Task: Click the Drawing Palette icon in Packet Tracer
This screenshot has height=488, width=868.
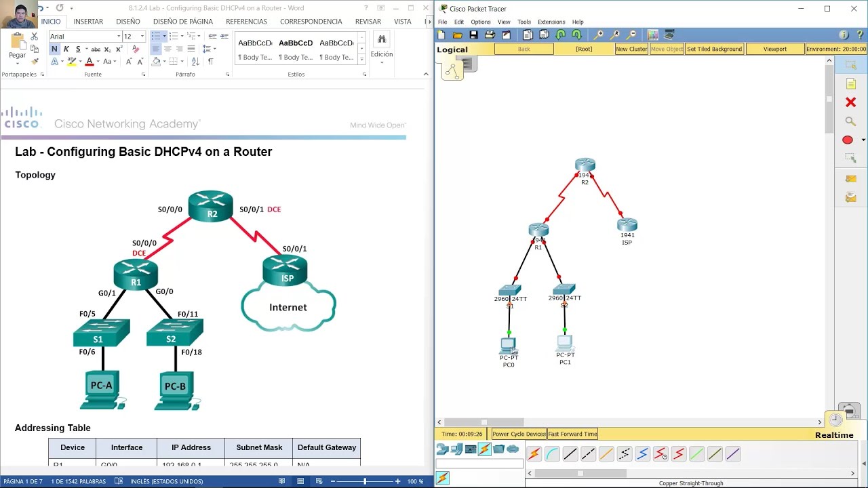Action: pos(652,35)
